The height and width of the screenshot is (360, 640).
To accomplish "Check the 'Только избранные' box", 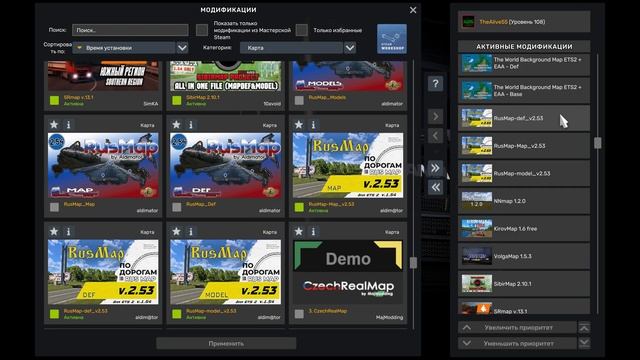I will [302, 30].
